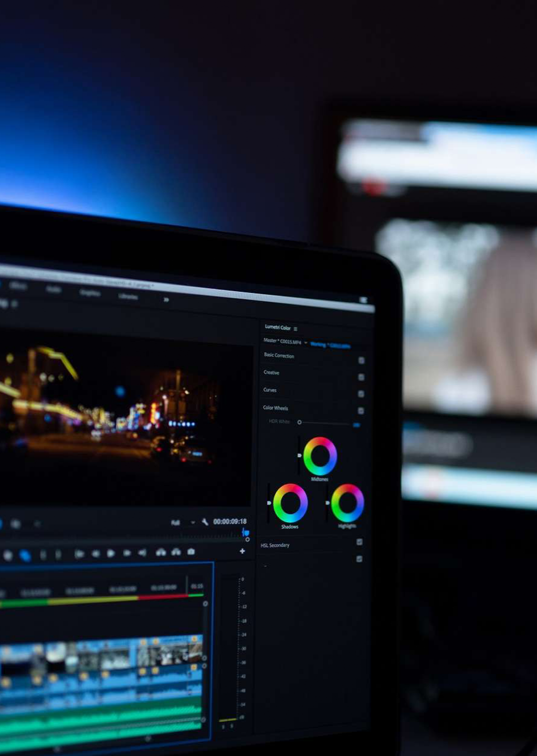Click the Shadows color wheel
Screen dimensions: 537x756
point(290,503)
